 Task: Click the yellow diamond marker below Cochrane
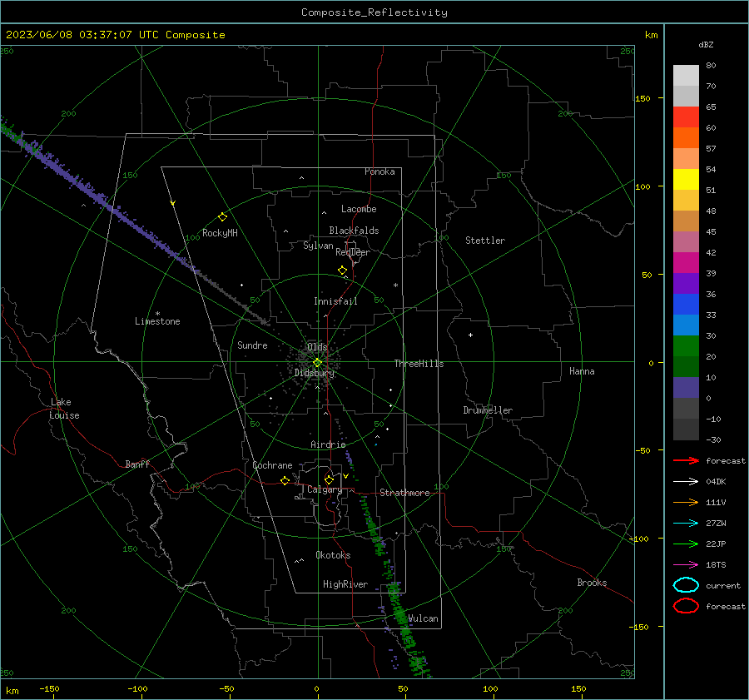tap(285, 480)
